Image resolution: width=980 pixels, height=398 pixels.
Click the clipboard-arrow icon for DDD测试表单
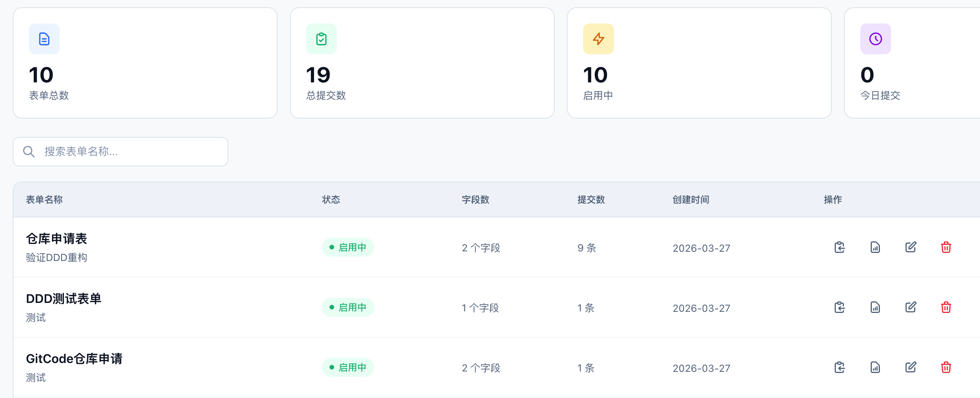click(x=840, y=307)
